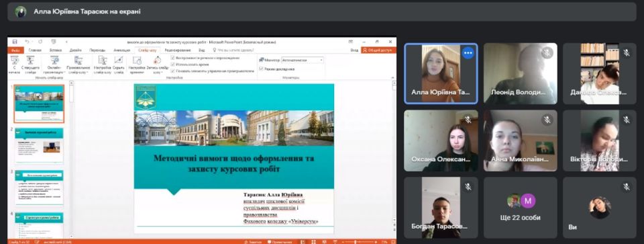Expand 'Онлайн-презентация' dropdown
644x244 pixels.
[54, 65]
